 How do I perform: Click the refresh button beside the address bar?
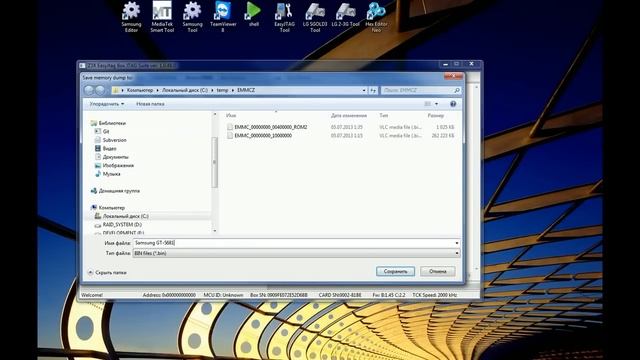373,90
